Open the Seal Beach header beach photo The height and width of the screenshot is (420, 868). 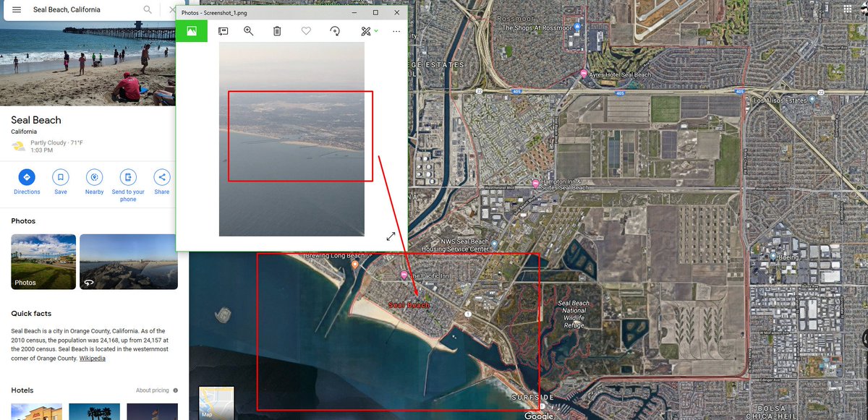[x=88, y=63]
